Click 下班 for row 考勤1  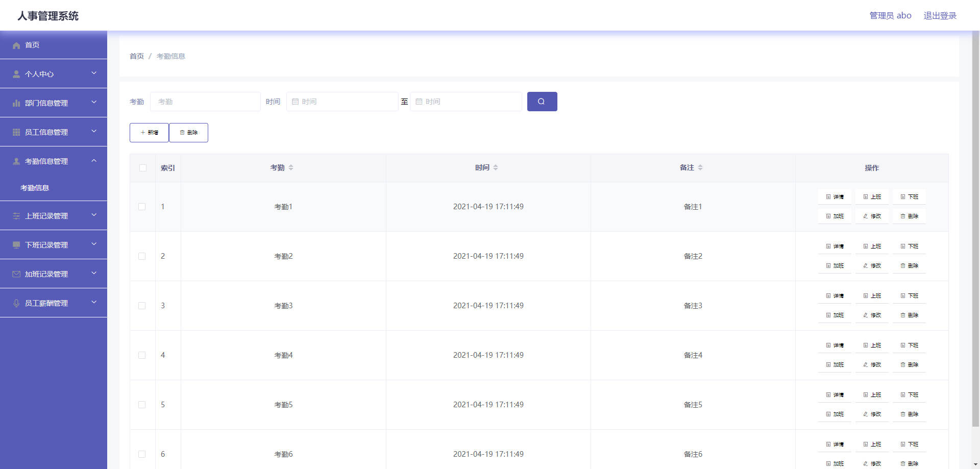tap(909, 196)
